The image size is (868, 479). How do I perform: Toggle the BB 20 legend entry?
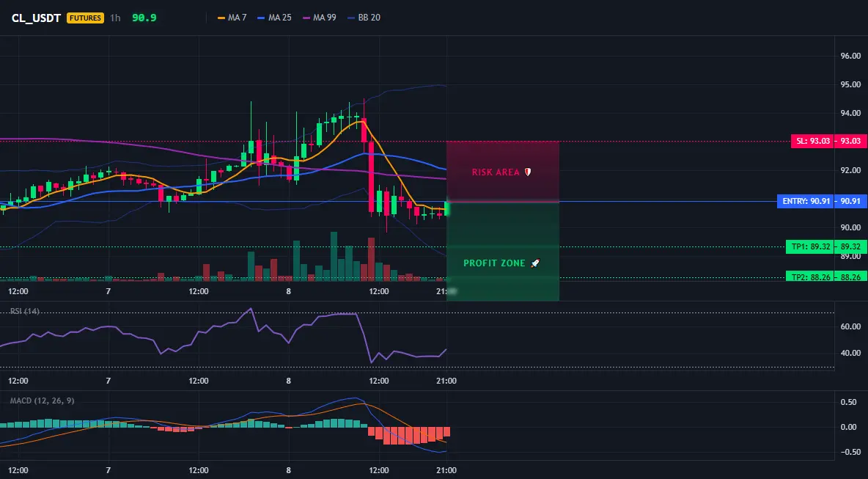364,18
